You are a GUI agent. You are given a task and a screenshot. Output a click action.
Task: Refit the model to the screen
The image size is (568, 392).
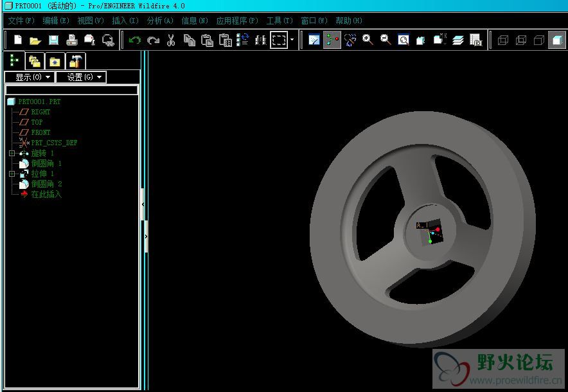click(403, 40)
